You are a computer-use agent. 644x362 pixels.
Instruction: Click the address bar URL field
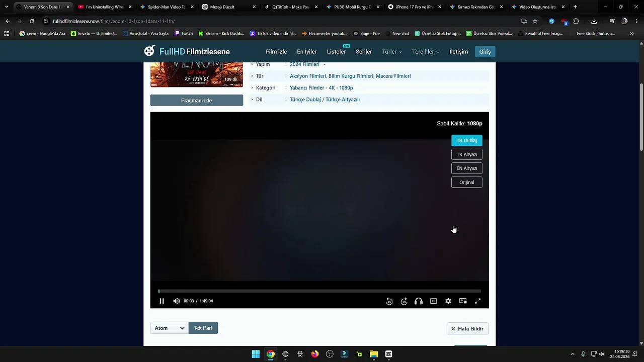click(282, 21)
